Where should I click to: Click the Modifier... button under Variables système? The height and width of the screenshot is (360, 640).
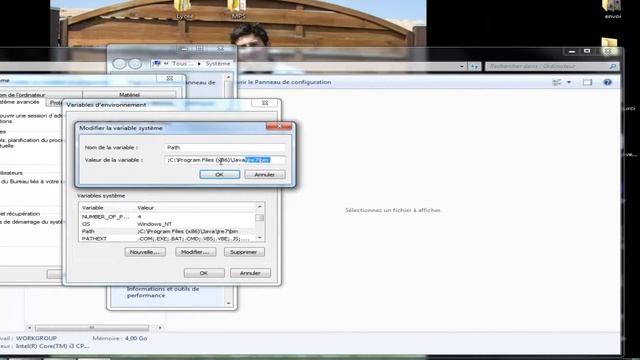click(196, 252)
